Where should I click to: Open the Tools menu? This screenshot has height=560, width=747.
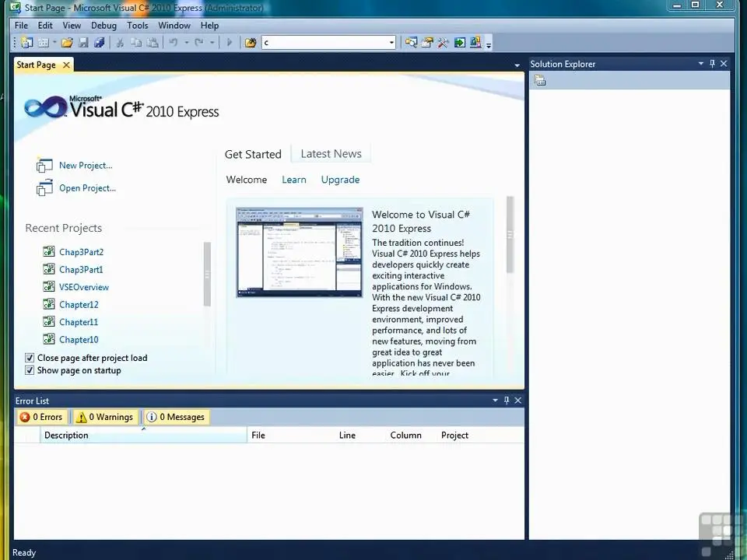(x=138, y=25)
